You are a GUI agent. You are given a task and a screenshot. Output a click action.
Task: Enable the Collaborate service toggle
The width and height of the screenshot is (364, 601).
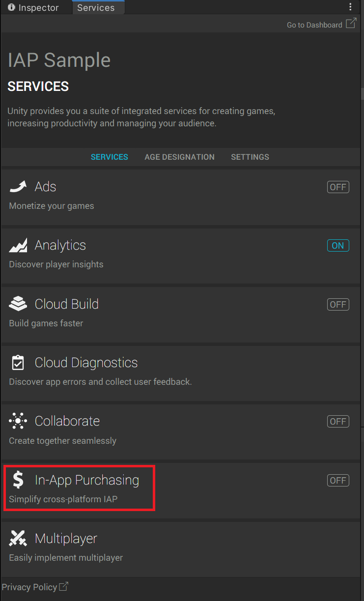click(x=338, y=422)
